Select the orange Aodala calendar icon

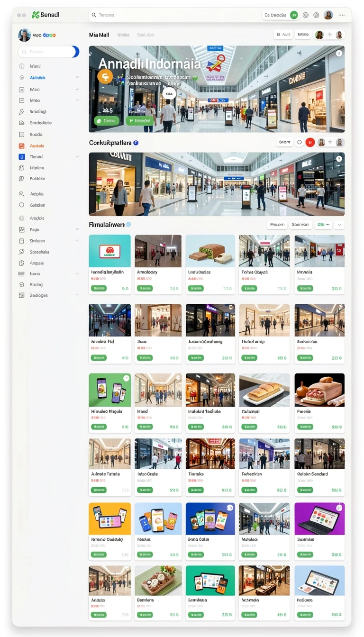pyautogui.click(x=21, y=146)
